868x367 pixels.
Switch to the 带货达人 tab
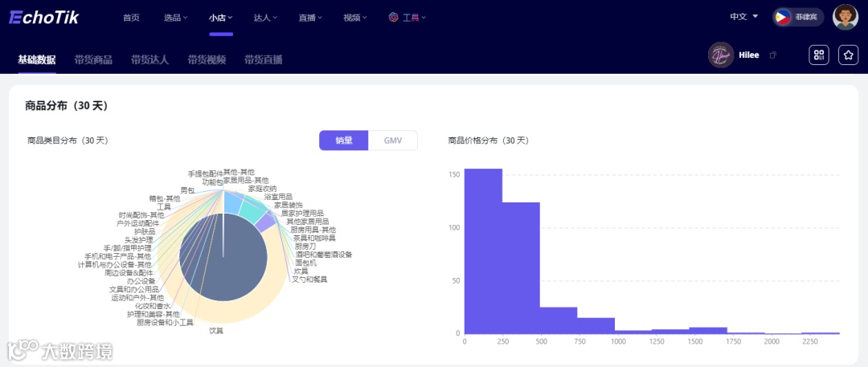(150, 59)
